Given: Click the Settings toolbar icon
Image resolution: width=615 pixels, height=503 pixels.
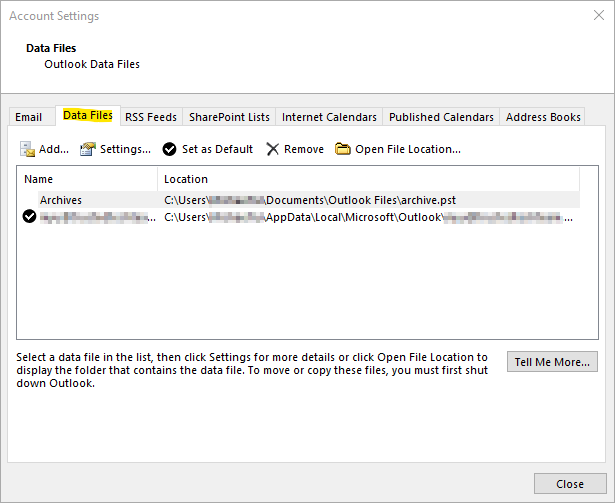Looking at the screenshot, I should point(88,149).
